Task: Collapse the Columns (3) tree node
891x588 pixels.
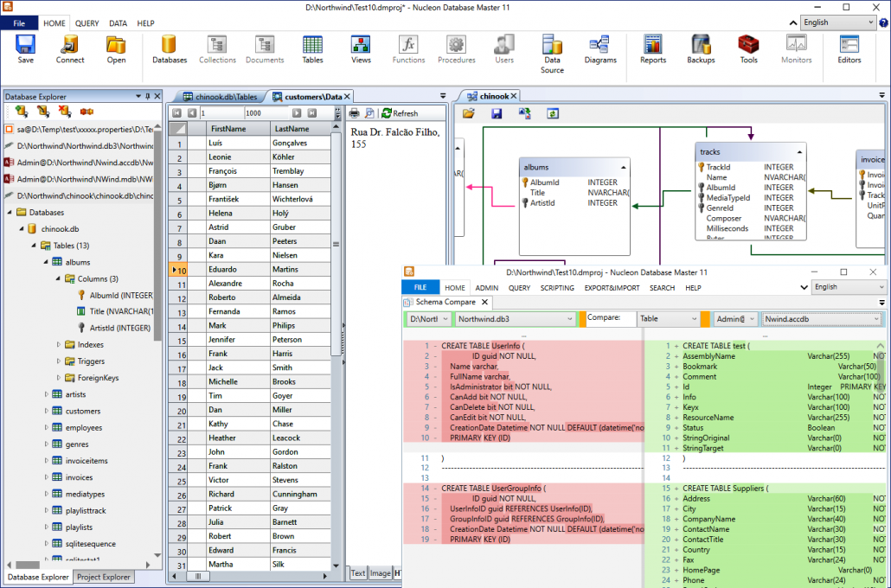Action: click(59, 278)
